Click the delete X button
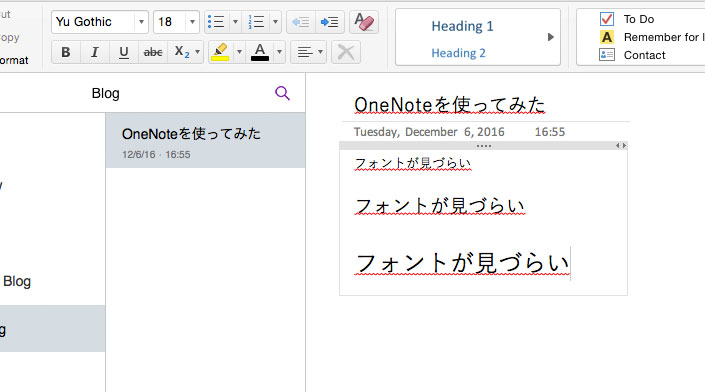This screenshot has height=392, width=705. [x=346, y=52]
